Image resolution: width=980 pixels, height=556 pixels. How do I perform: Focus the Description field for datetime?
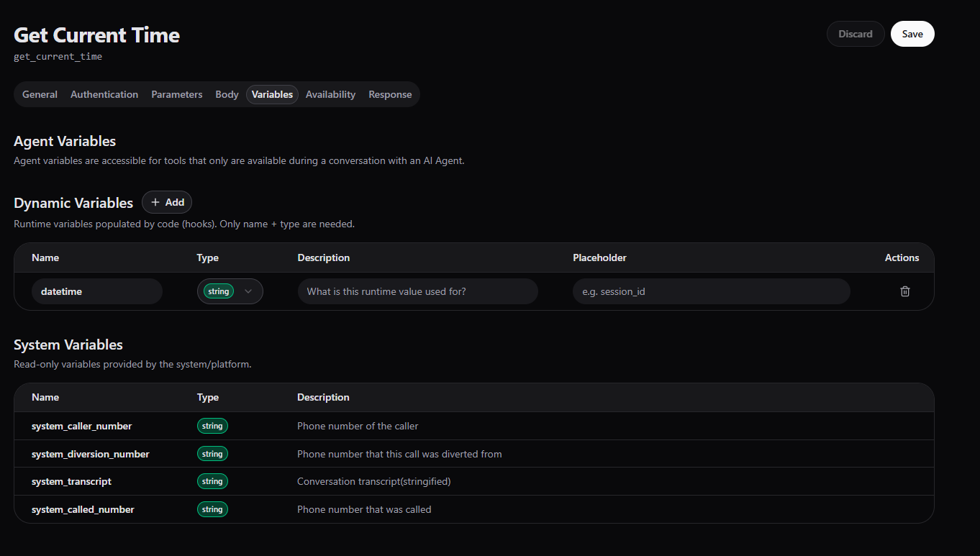point(417,291)
